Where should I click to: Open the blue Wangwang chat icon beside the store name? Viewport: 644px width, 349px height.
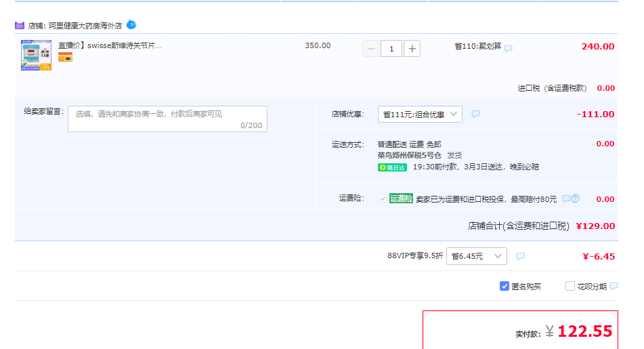(x=131, y=24)
